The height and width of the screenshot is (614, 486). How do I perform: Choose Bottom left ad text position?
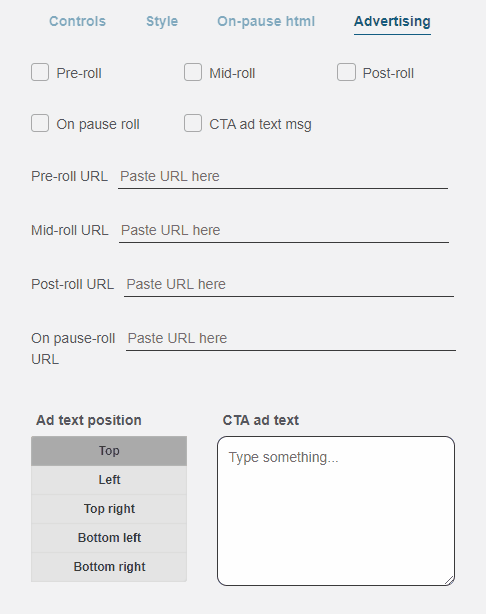(109, 538)
